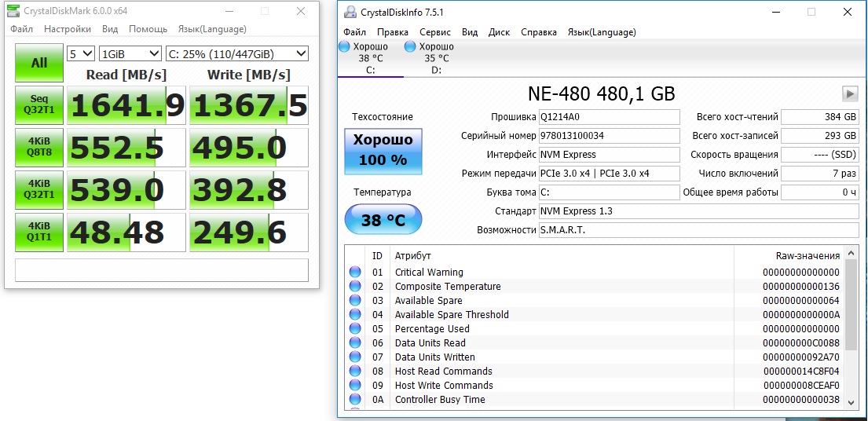Click the Стандарт field NVM Express 1.3

coord(698,211)
